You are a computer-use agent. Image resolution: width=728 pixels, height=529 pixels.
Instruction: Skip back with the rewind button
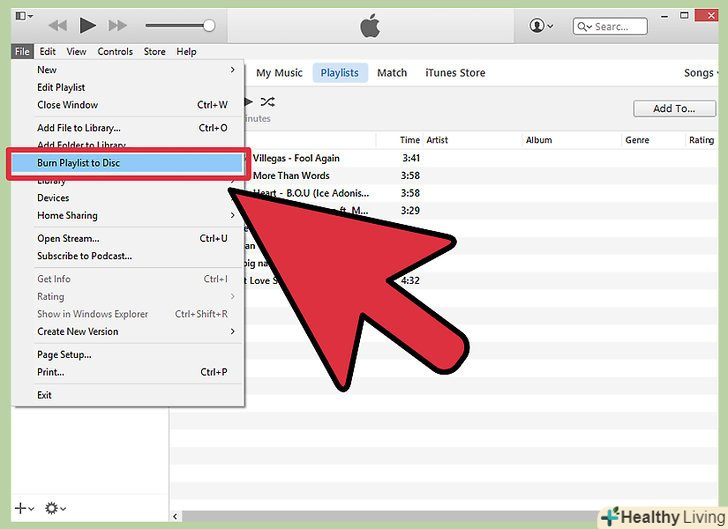tap(58, 26)
